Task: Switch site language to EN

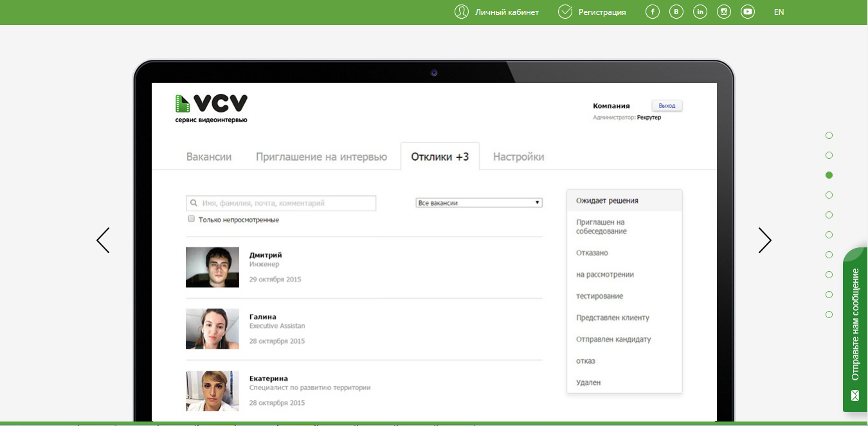Action: click(779, 12)
